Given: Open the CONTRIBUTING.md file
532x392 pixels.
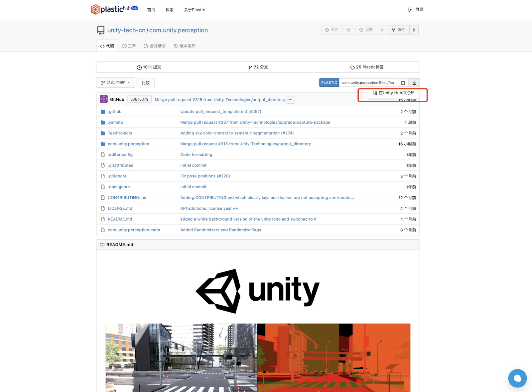Looking at the screenshot, I should pos(127,198).
